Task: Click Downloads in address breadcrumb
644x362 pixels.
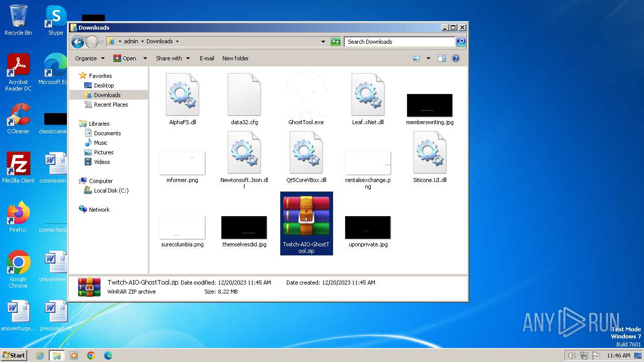Action: (159, 42)
